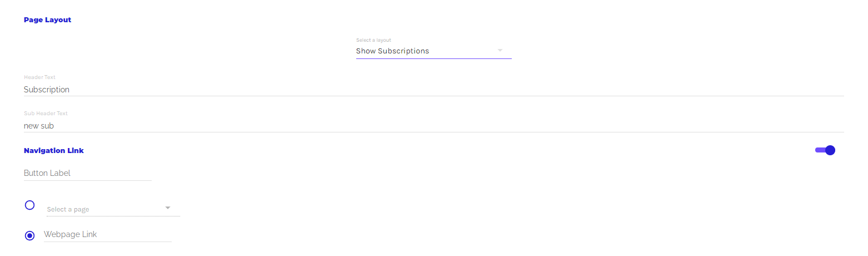The height and width of the screenshot is (256, 868).
Task: Click into the Webpage Link field
Action: coord(107,234)
